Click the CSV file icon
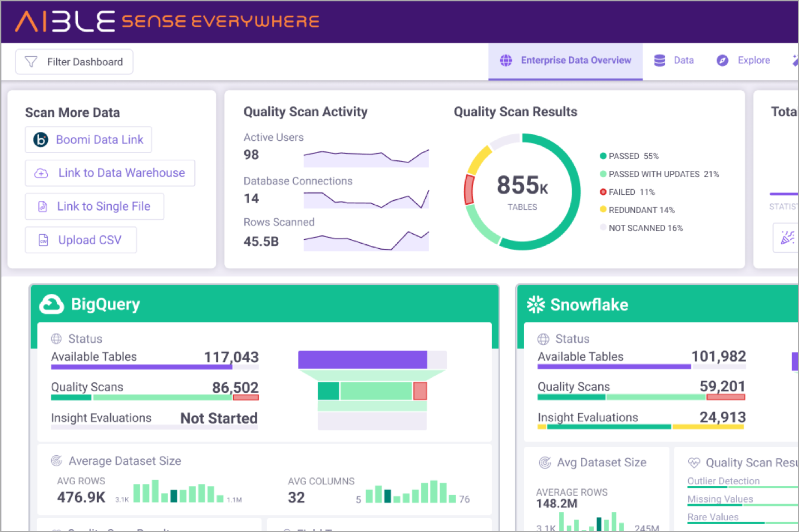Screen dimensions: 799x532 pyautogui.click(x=43, y=240)
